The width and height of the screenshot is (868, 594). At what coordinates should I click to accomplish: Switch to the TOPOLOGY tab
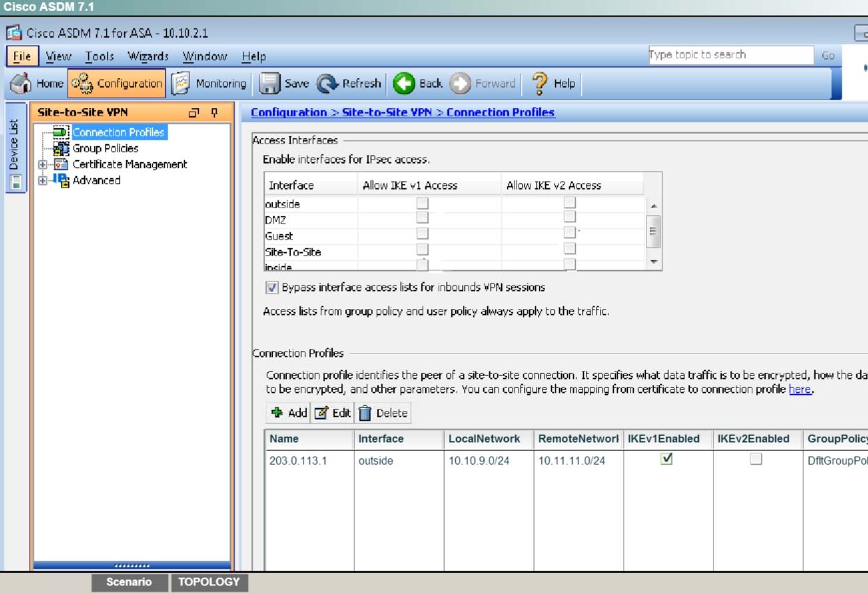(209, 582)
